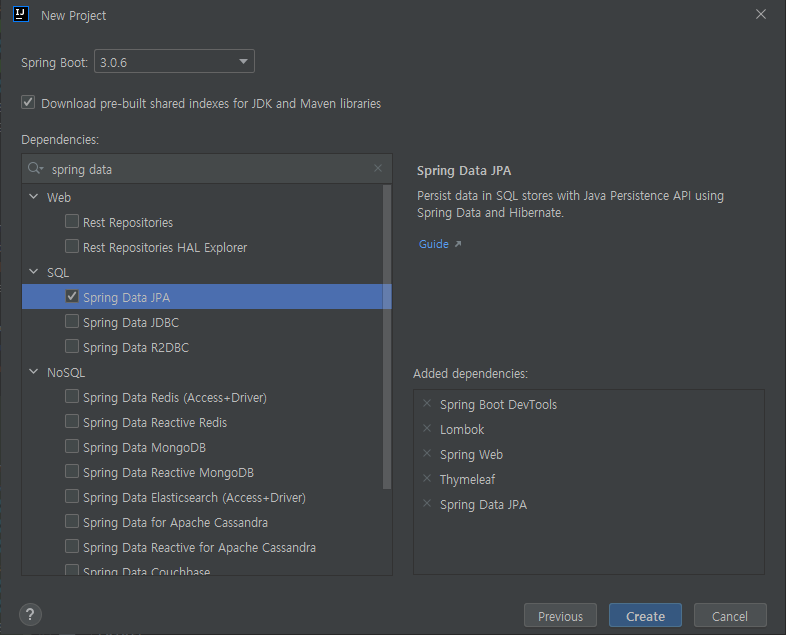The height and width of the screenshot is (635, 786).
Task: Select Spring Boot DevTools text in added list
Action: 498,404
